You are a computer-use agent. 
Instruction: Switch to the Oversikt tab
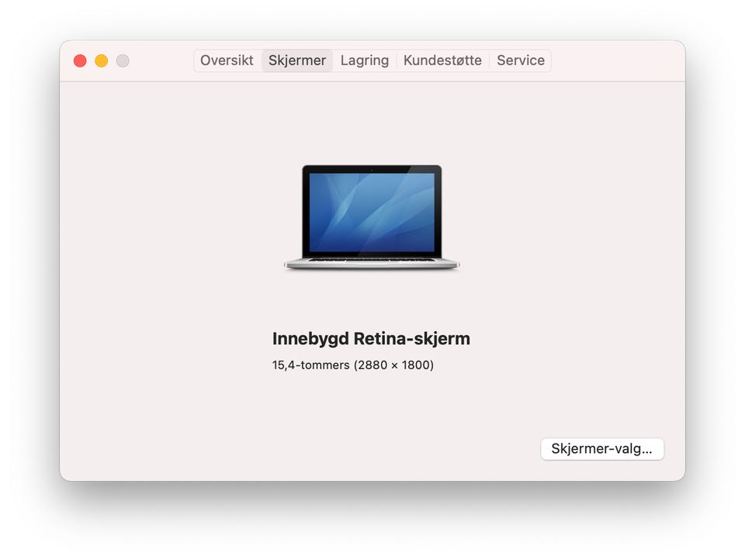[x=227, y=60]
